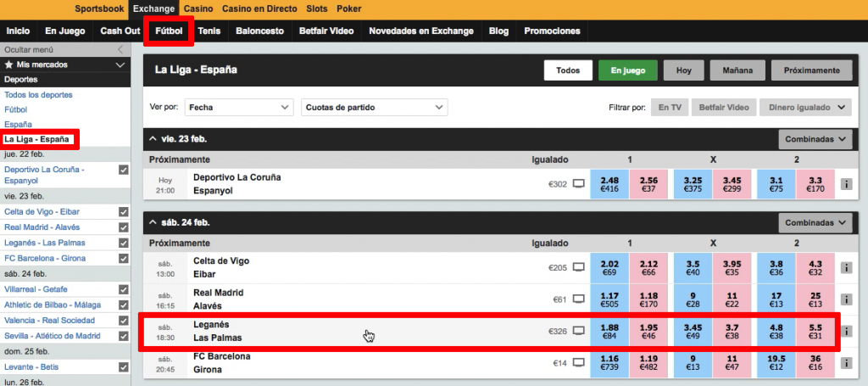Collapse the sidebar using Ocultar menú arrow
This screenshot has width=868, height=386.
pos(120,49)
